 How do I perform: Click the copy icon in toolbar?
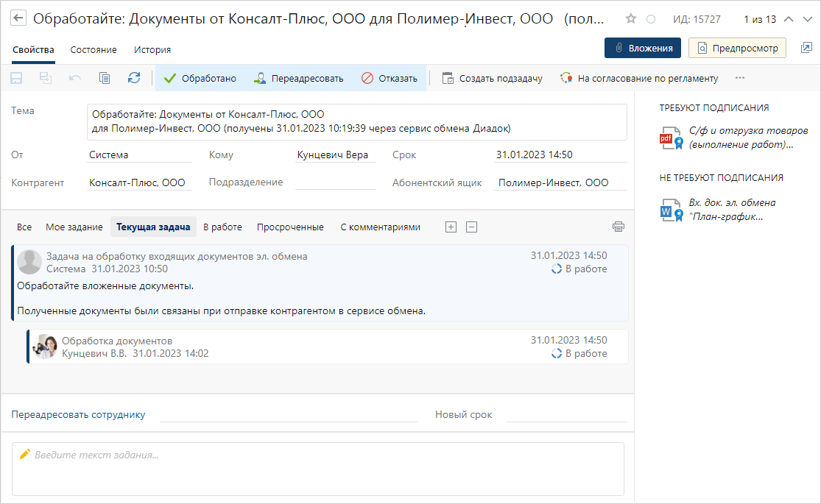point(105,78)
